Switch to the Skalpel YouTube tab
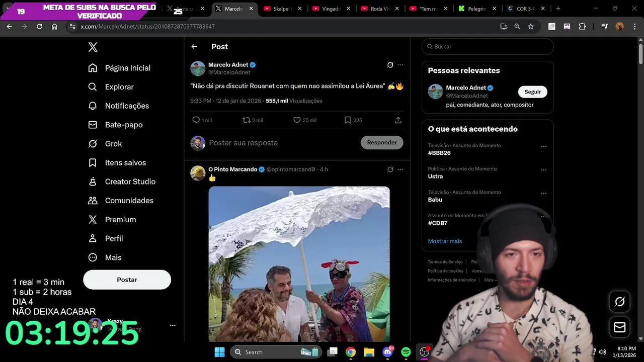The width and height of the screenshot is (644, 362). (x=283, y=9)
